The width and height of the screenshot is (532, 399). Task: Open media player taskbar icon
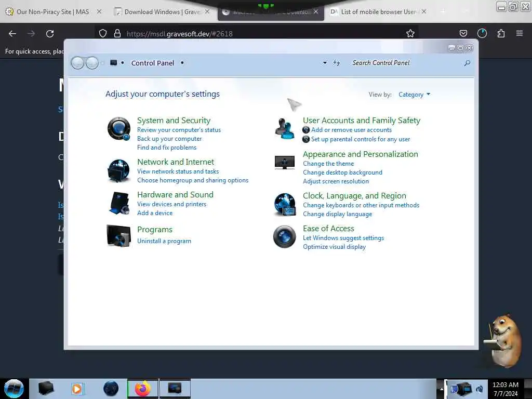pos(77,389)
